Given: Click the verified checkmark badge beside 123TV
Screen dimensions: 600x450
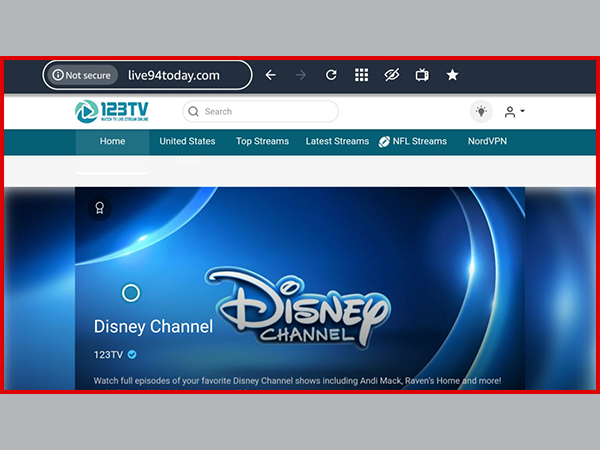Looking at the screenshot, I should click(132, 355).
